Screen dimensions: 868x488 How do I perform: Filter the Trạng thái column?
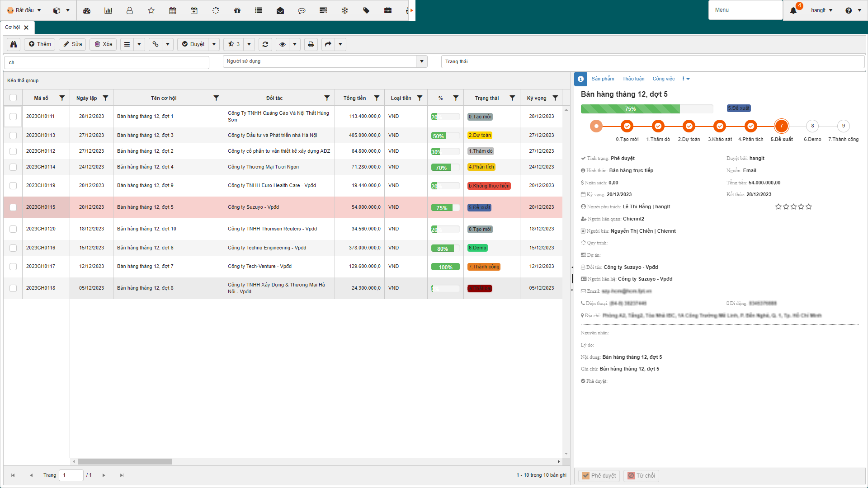coord(512,98)
